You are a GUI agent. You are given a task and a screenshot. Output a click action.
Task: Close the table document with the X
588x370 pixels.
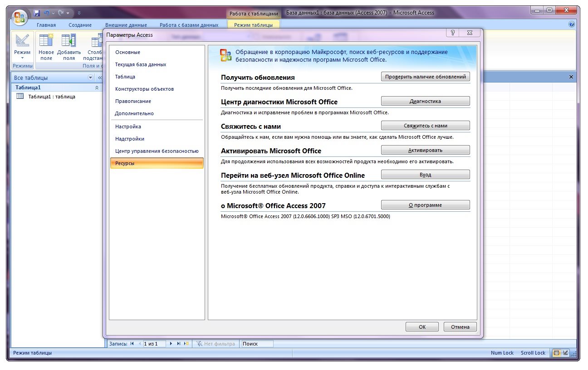click(x=571, y=77)
